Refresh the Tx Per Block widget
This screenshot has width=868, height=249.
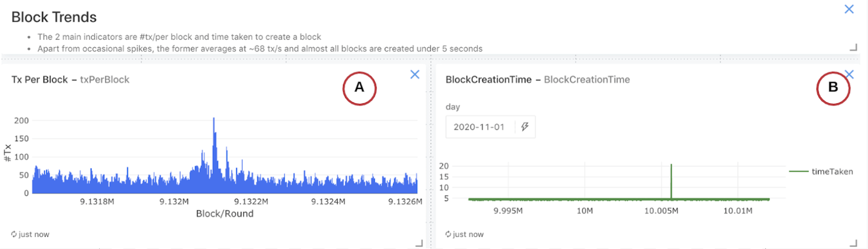[x=14, y=234]
